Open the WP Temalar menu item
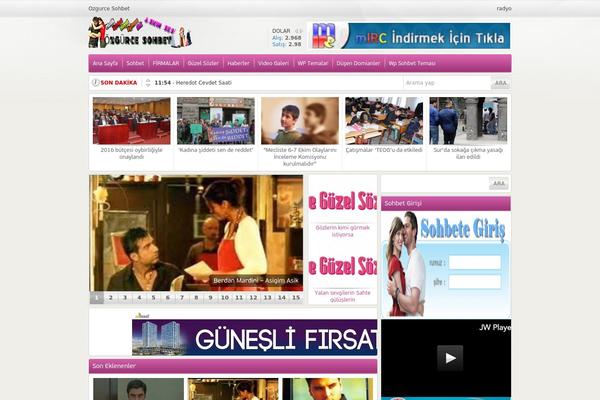The height and width of the screenshot is (400, 600). 313,63
